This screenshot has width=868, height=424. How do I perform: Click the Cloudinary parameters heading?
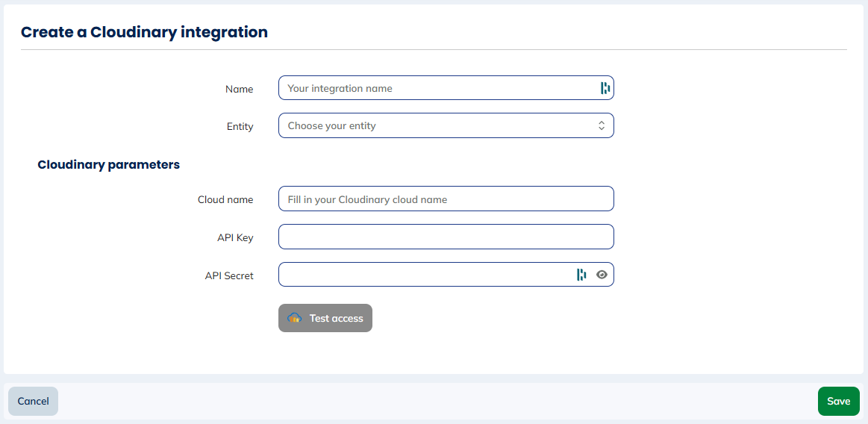pyautogui.click(x=109, y=164)
